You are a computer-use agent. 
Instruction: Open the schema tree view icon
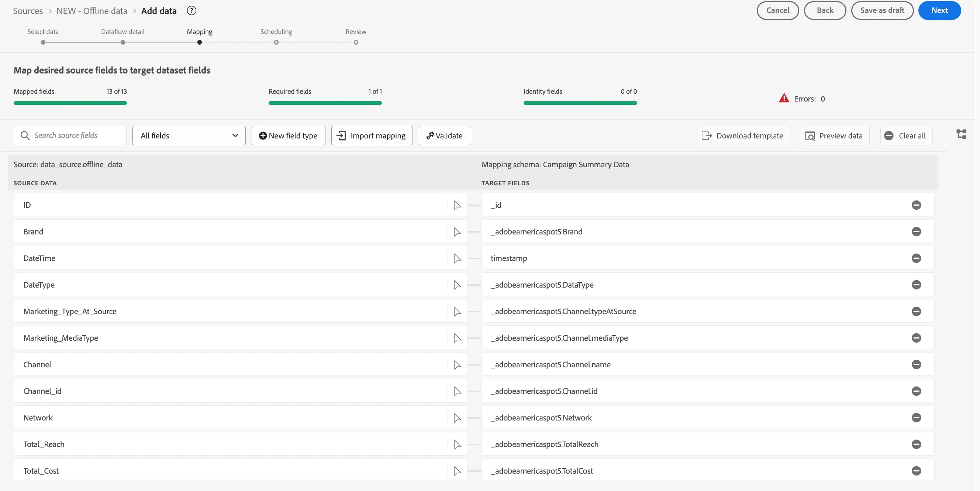pos(961,134)
